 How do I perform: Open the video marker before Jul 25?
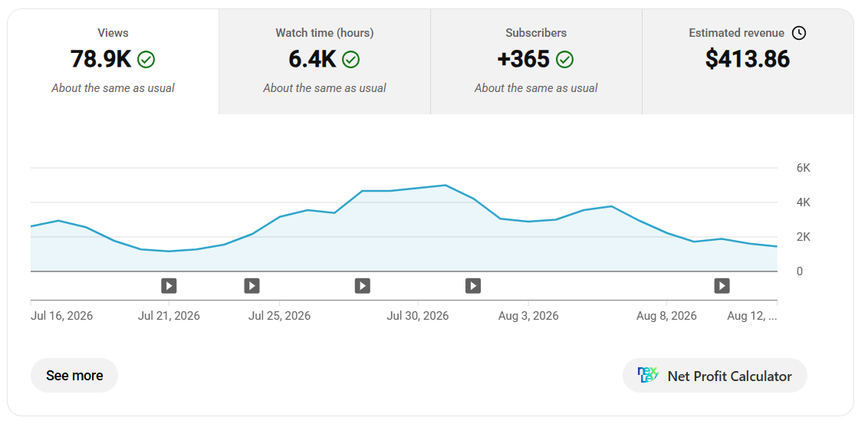pos(252,286)
